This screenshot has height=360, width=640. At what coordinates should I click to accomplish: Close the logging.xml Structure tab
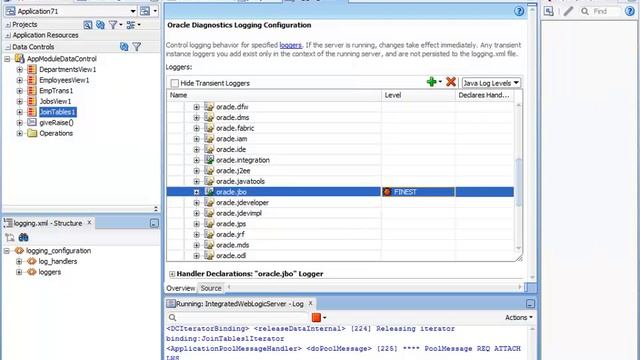click(89, 222)
